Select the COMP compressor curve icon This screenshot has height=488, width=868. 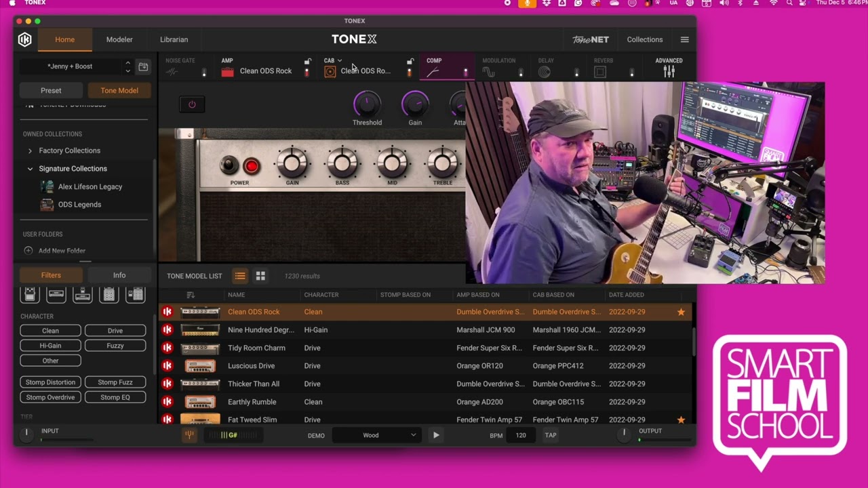pos(433,72)
